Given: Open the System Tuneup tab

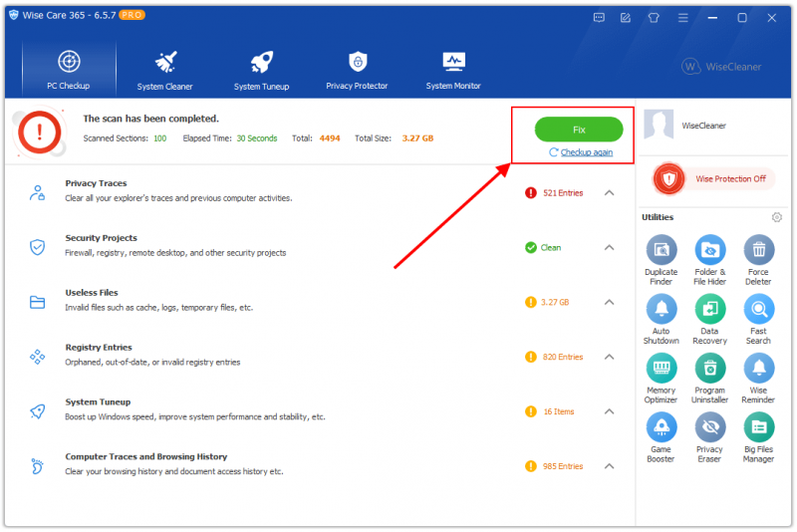Looking at the screenshot, I should tap(261, 70).
